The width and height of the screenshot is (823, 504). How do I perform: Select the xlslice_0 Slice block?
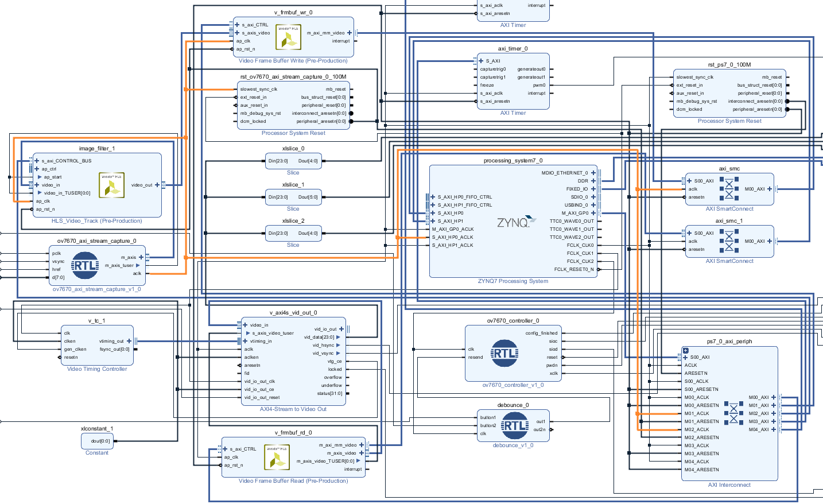click(x=293, y=161)
